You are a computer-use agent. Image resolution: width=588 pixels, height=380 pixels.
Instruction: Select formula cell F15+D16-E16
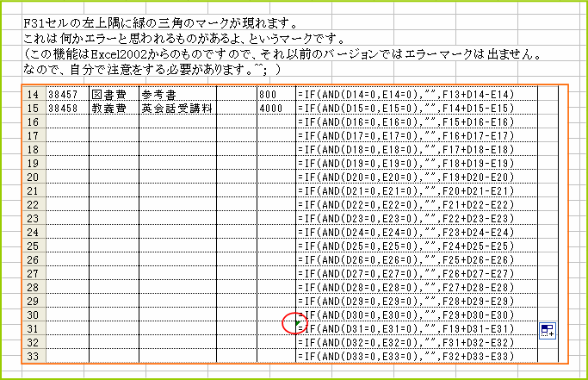(x=417, y=122)
